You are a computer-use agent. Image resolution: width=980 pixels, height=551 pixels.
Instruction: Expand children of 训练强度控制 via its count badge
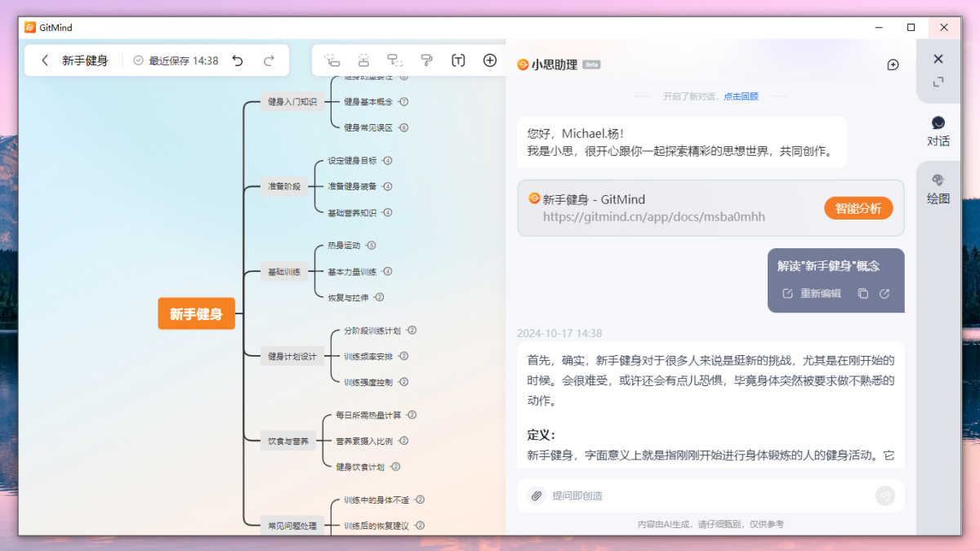point(403,382)
